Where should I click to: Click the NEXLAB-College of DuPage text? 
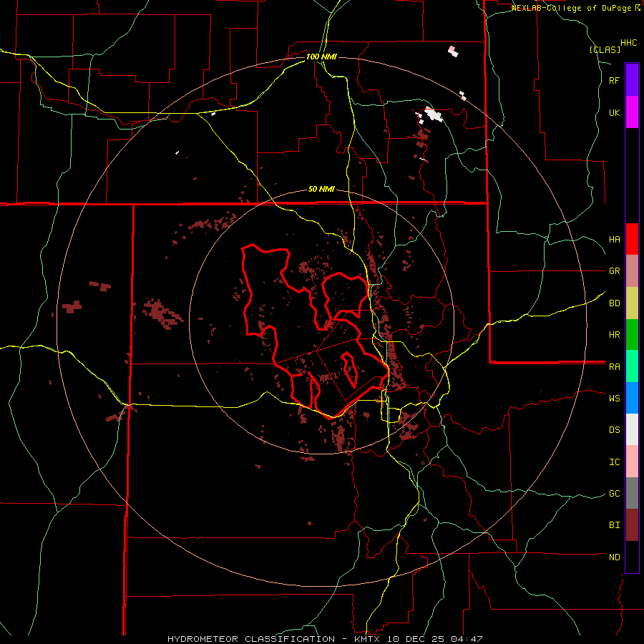point(572,8)
